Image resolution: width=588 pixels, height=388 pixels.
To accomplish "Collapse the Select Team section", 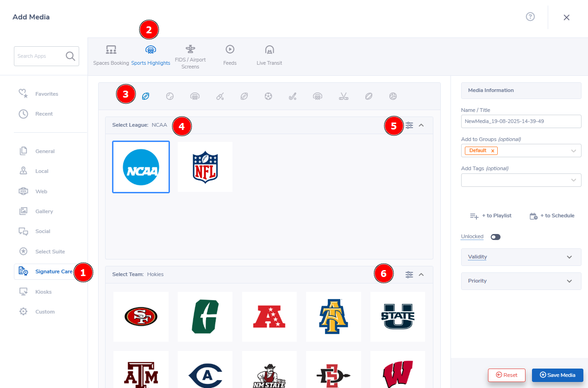I will [421, 275].
